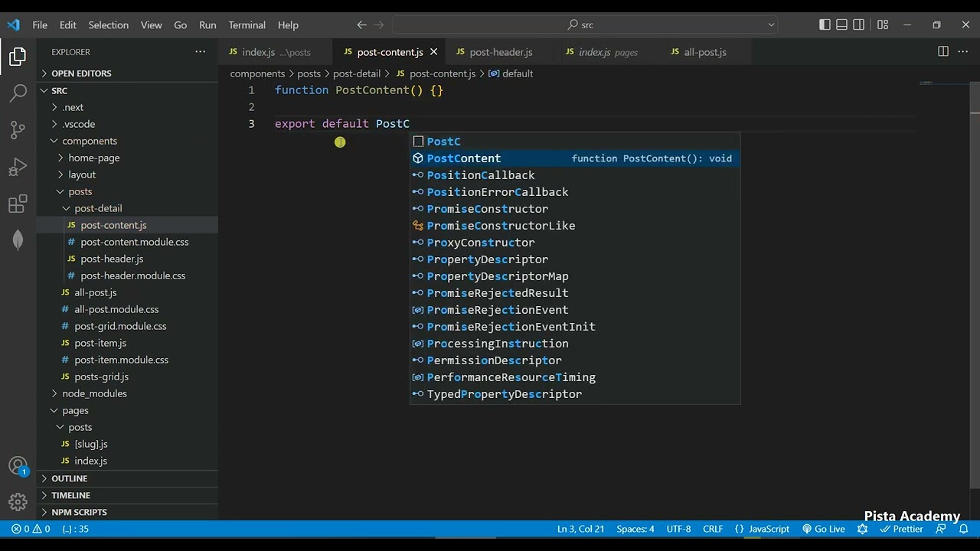The image size is (980, 551).
Task: Click the Go Live status button
Action: (x=823, y=529)
